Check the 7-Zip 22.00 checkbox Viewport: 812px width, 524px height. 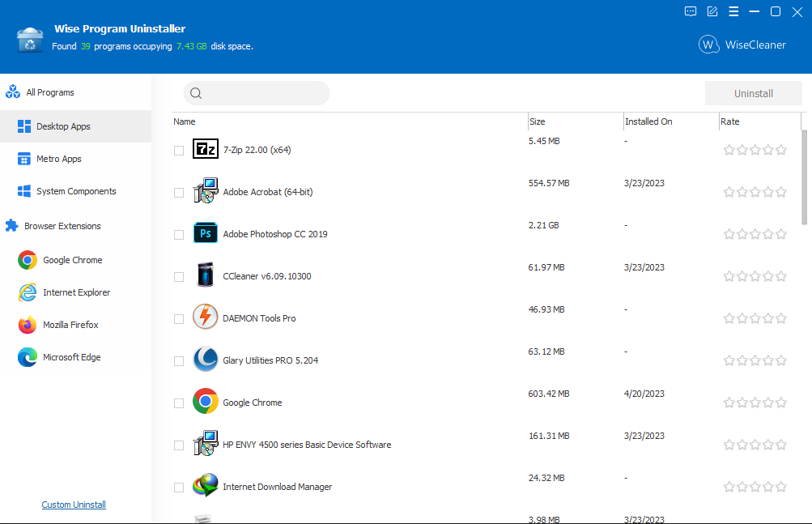179,151
